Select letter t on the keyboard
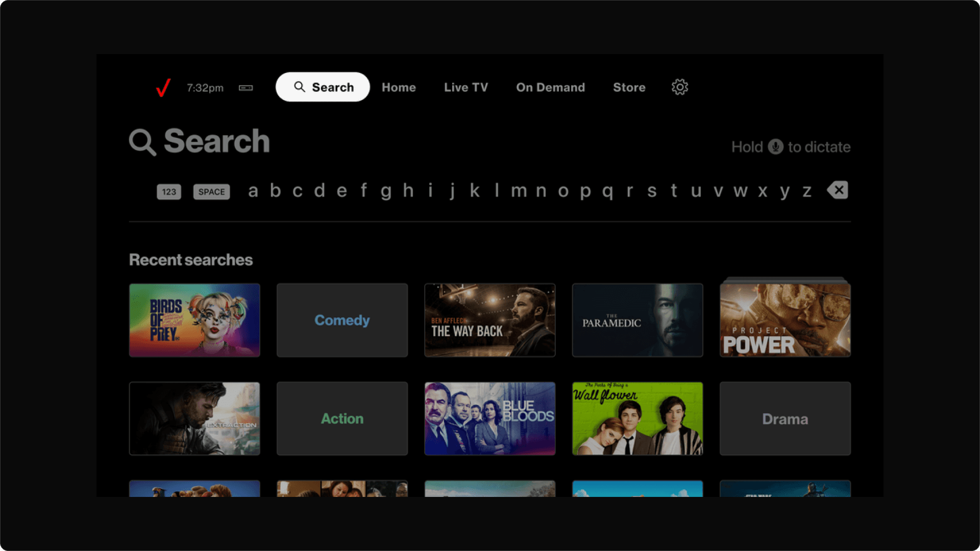The height and width of the screenshot is (551, 980). tap(674, 191)
